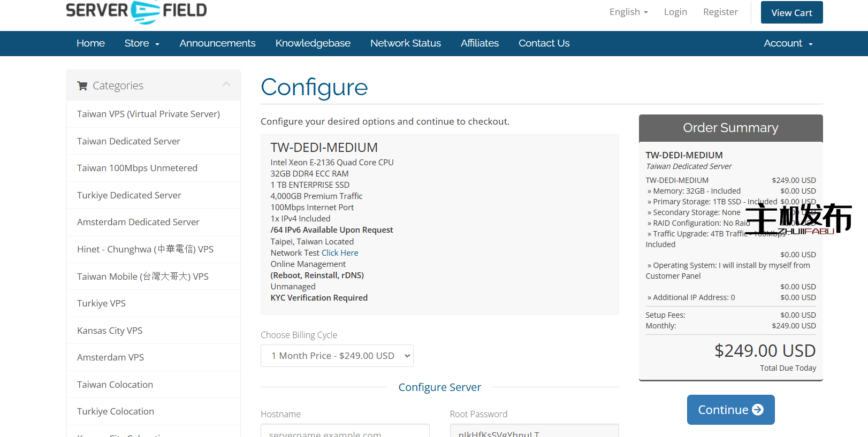Navigate to Home in the menu
Screen dimensions: 868x437
pos(90,43)
